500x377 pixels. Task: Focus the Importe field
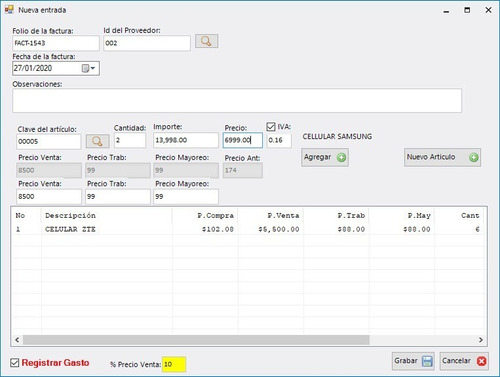pos(186,140)
